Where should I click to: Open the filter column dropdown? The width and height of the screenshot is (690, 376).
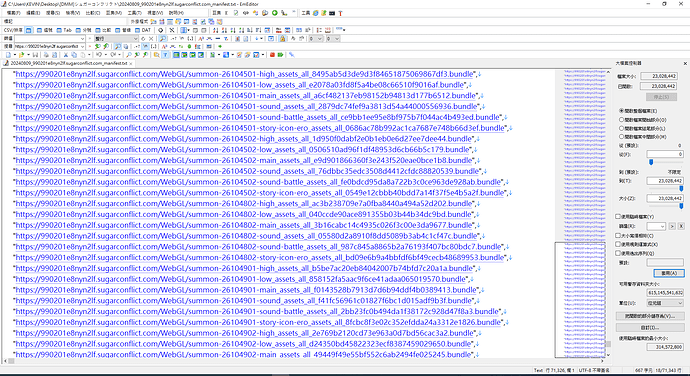pos(136,39)
